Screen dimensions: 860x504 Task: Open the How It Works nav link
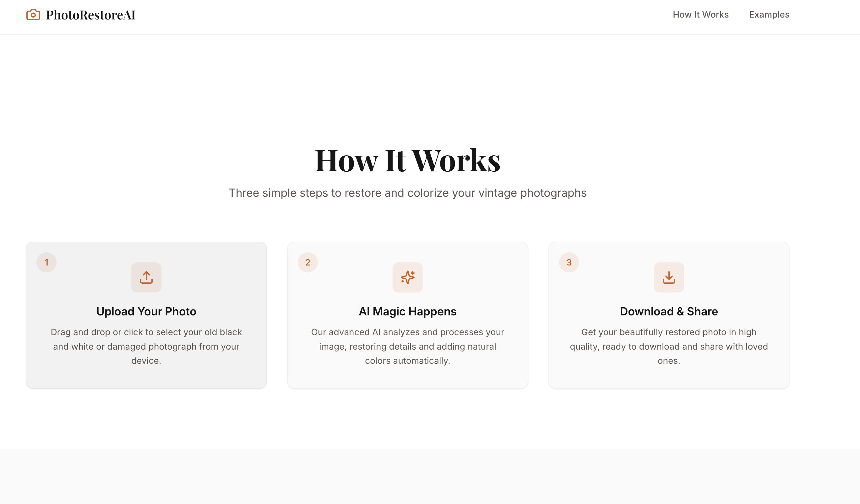700,15
